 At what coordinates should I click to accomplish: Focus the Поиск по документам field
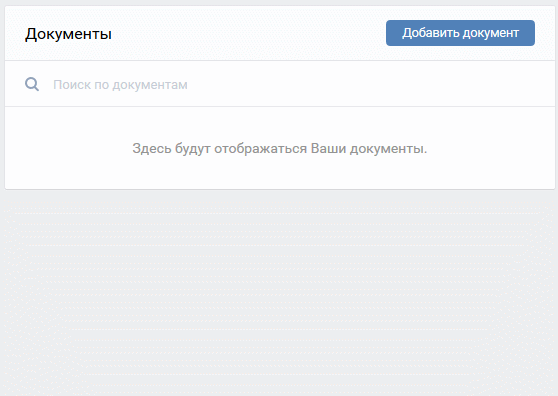click(x=280, y=84)
